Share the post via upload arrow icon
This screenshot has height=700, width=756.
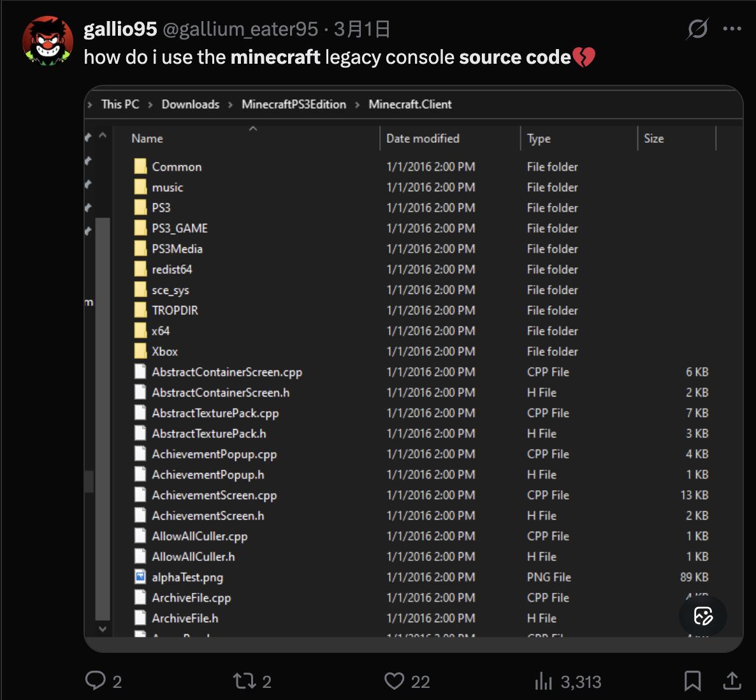point(732,681)
